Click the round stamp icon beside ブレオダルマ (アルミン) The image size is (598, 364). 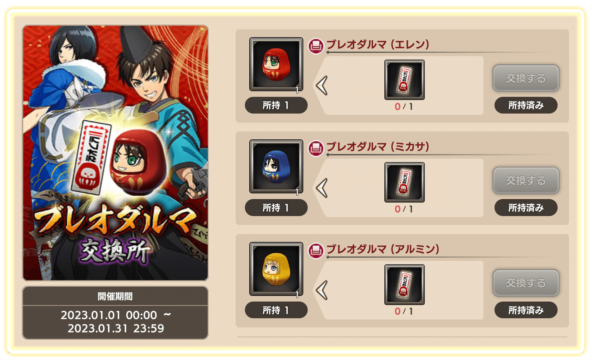(316, 251)
